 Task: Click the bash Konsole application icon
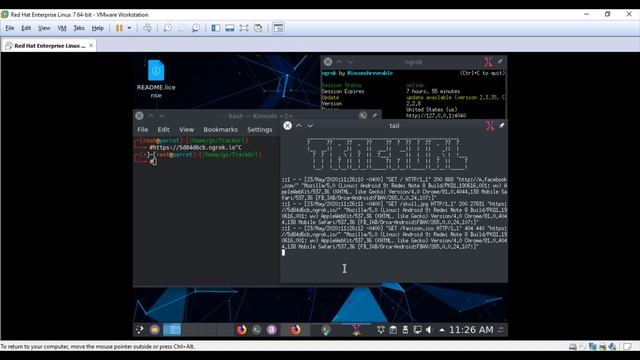coord(363,116)
